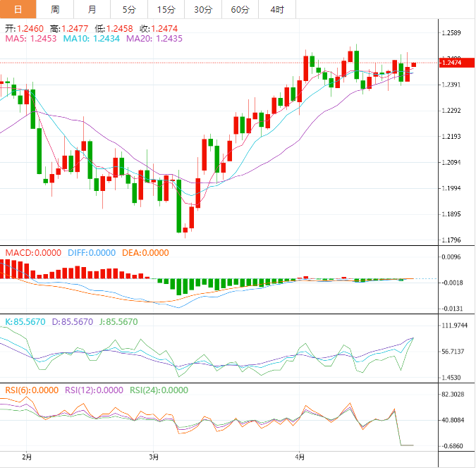Click the 高:1.2477 high price text

tap(69, 29)
